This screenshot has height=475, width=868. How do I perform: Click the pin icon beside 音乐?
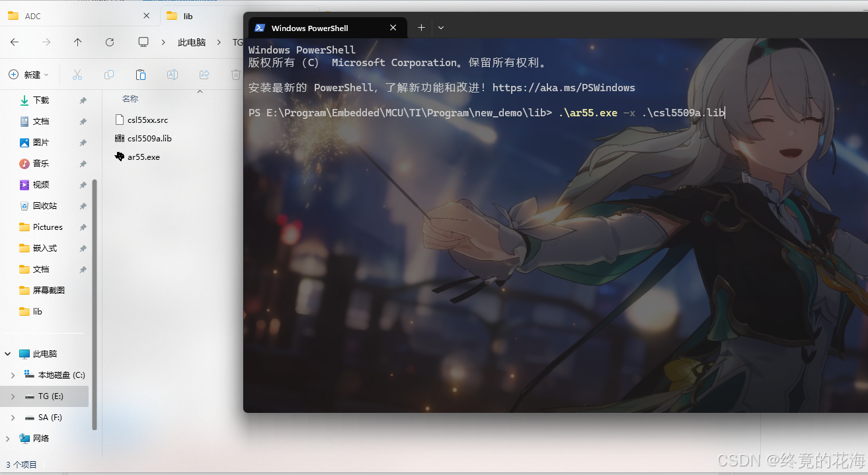[83, 164]
